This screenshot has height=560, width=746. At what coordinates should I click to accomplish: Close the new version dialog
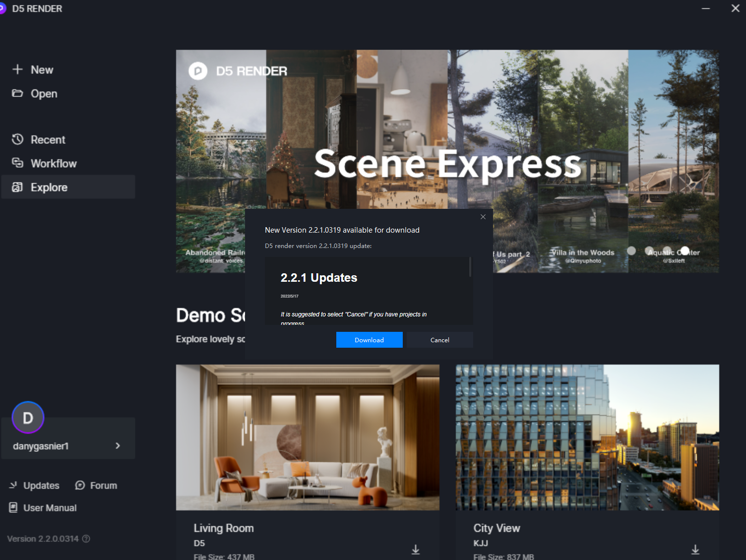(x=483, y=217)
